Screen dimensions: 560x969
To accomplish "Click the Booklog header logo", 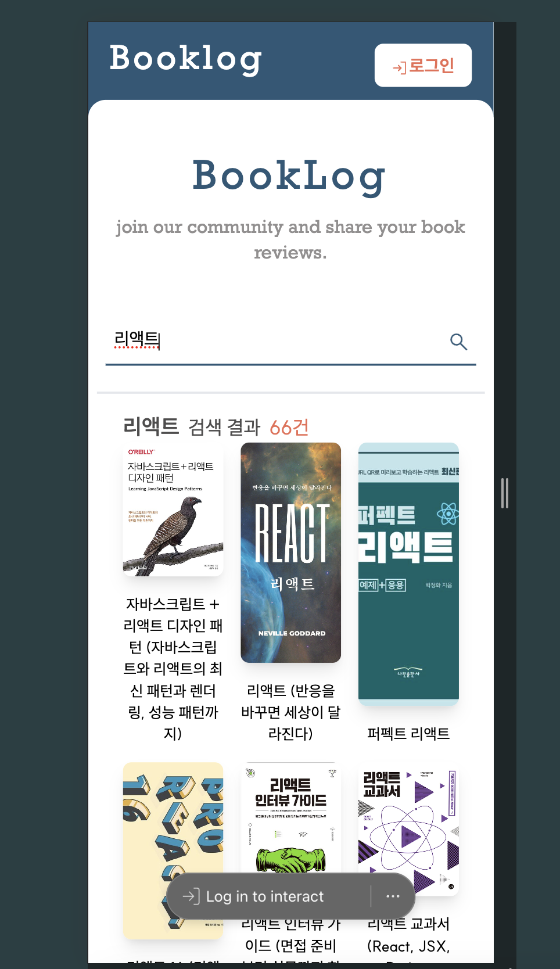I will coord(185,59).
